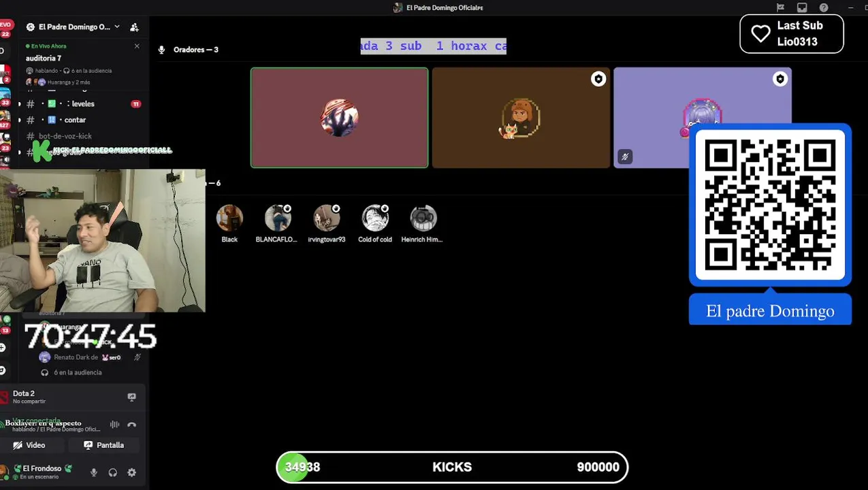This screenshot has width=868, height=490.
Task: Open user settings gear
Action: click(132, 472)
